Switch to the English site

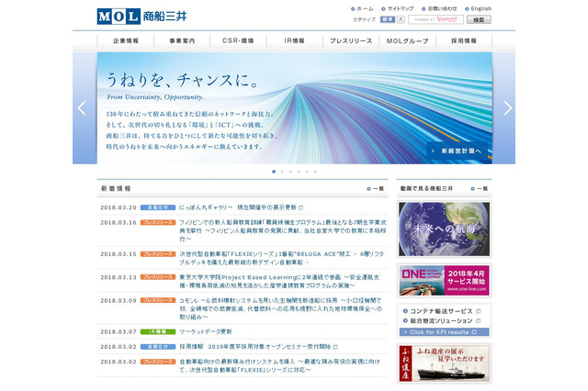coord(478,8)
